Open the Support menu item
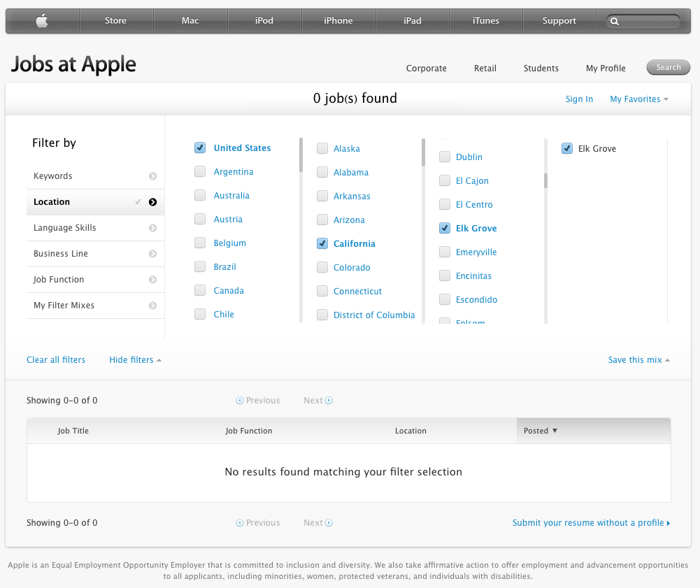Image resolution: width=700 pixels, height=588 pixels. point(559,20)
